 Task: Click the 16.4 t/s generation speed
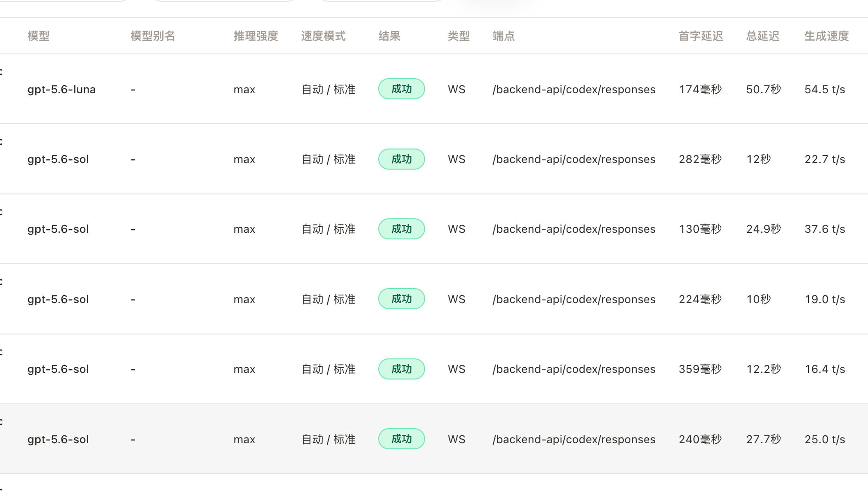pyautogui.click(x=825, y=369)
